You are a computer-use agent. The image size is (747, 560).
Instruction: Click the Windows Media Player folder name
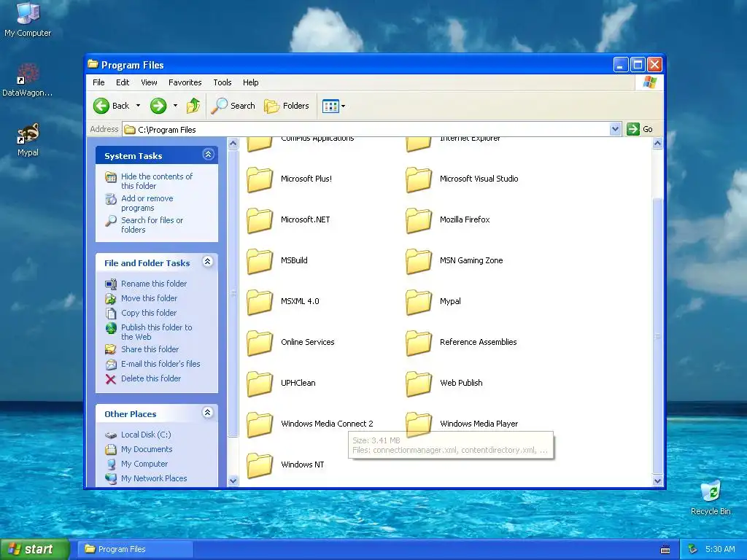click(x=479, y=424)
